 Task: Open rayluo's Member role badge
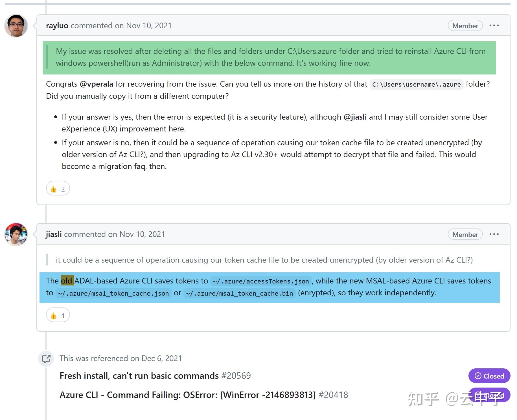[465, 25]
